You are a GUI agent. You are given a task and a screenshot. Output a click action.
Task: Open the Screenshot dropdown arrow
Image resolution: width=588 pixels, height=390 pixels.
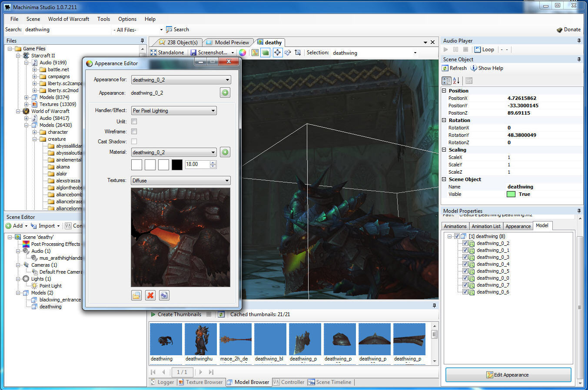pyautogui.click(x=233, y=53)
